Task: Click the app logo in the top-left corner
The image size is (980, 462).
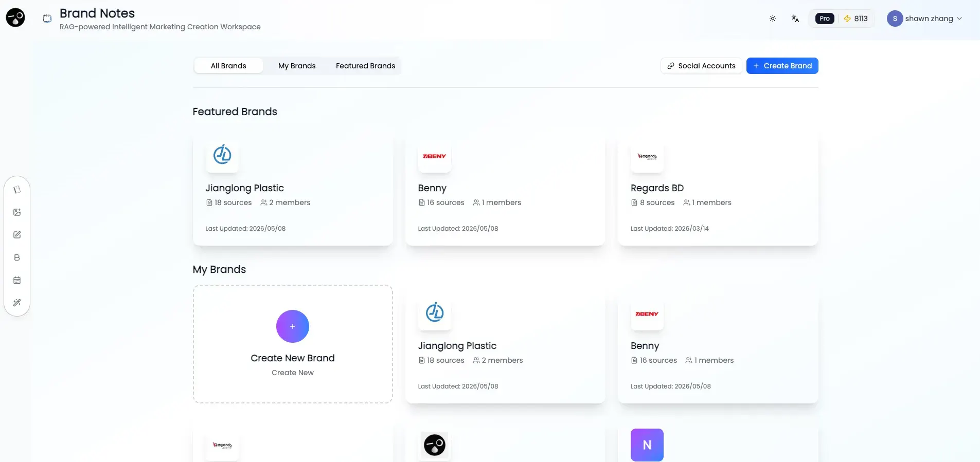Action: [15, 18]
